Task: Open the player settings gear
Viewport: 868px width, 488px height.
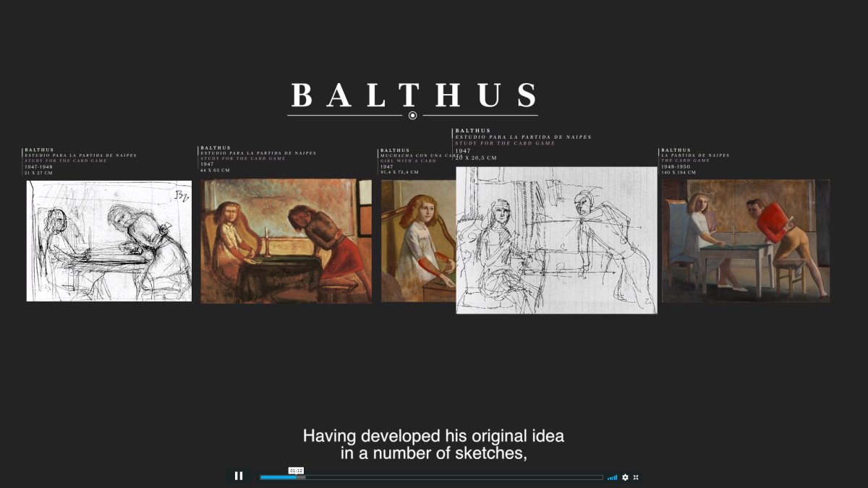Action: pos(625,477)
